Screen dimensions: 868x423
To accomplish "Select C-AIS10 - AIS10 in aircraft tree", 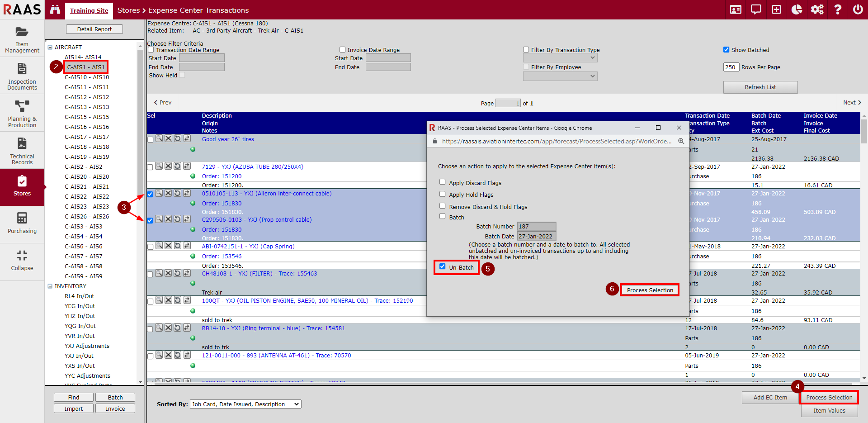I will 86,77.
